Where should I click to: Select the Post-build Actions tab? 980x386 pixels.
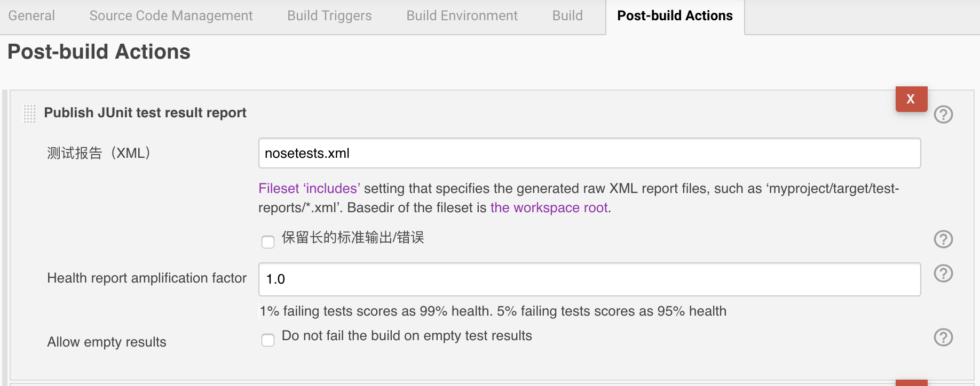675,16
